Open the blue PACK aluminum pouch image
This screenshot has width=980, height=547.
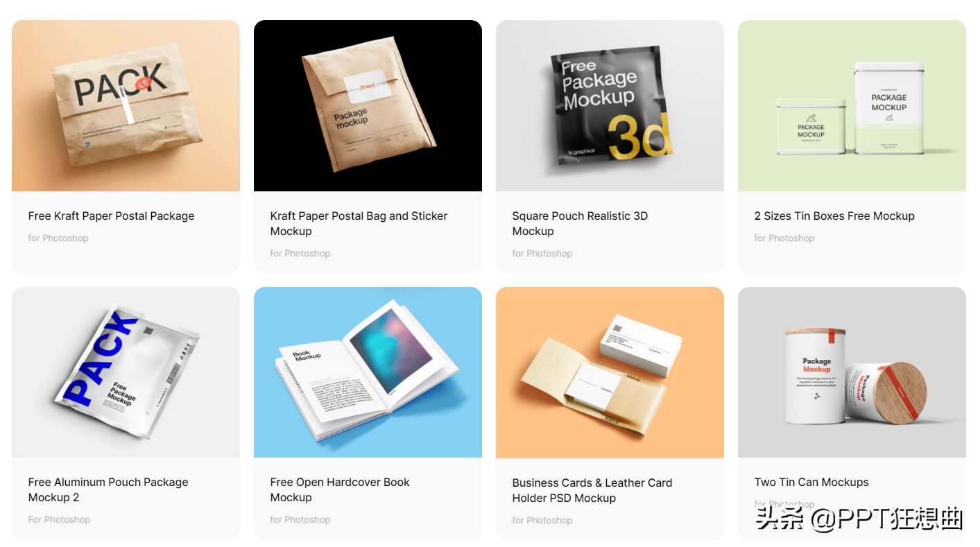(x=126, y=372)
